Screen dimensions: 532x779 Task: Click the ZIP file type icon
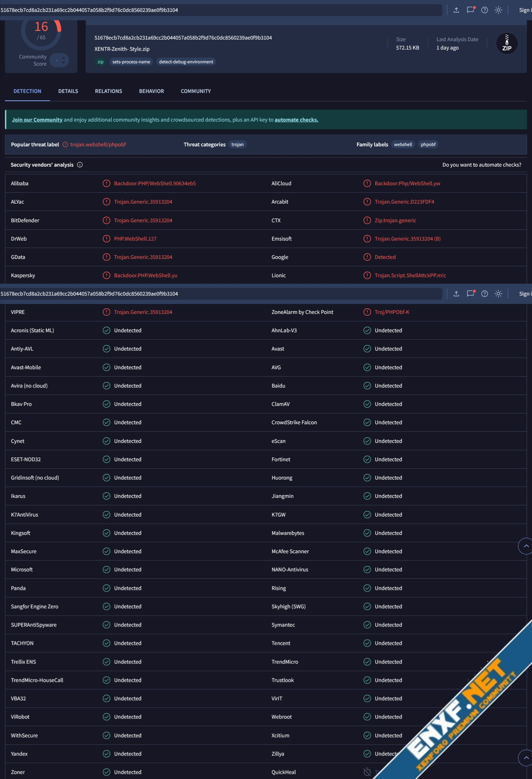(507, 43)
